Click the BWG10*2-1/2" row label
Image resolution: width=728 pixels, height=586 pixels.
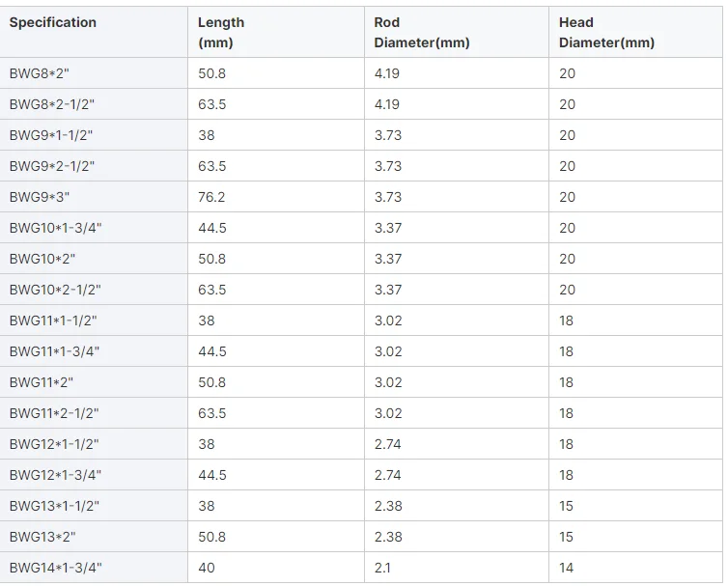(55, 290)
